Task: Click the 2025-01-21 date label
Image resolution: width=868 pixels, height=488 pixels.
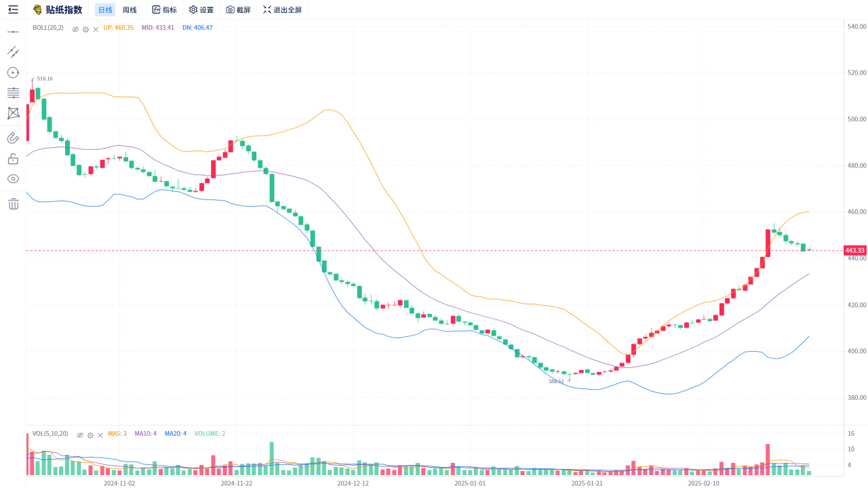Action: coord(587,483)
